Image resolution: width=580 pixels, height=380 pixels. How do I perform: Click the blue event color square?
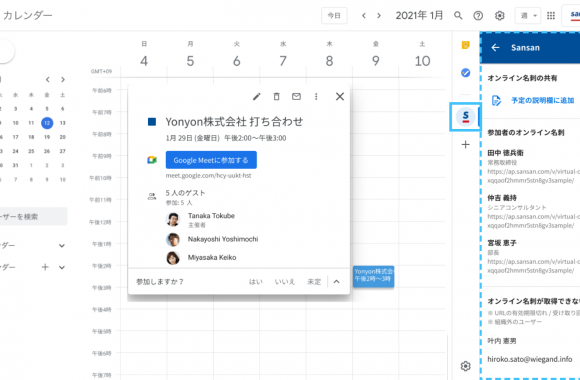[x=152, y=122]
